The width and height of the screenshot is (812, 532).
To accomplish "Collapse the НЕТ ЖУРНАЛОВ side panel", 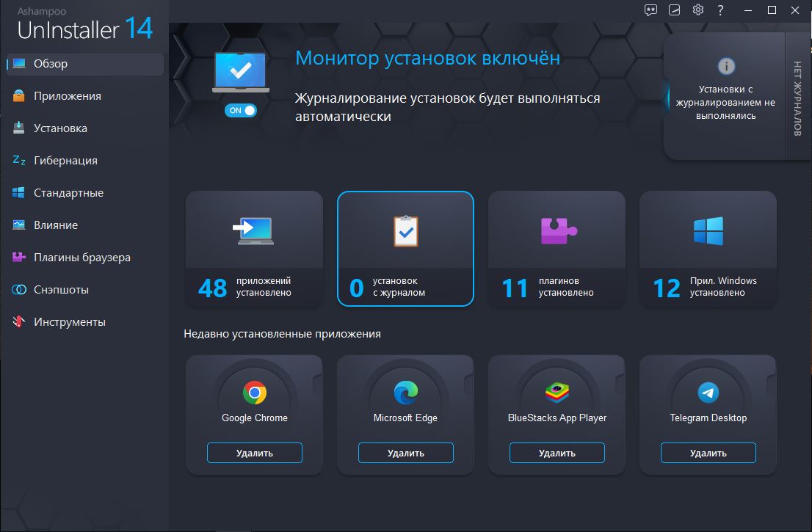I will coord(798,98).
